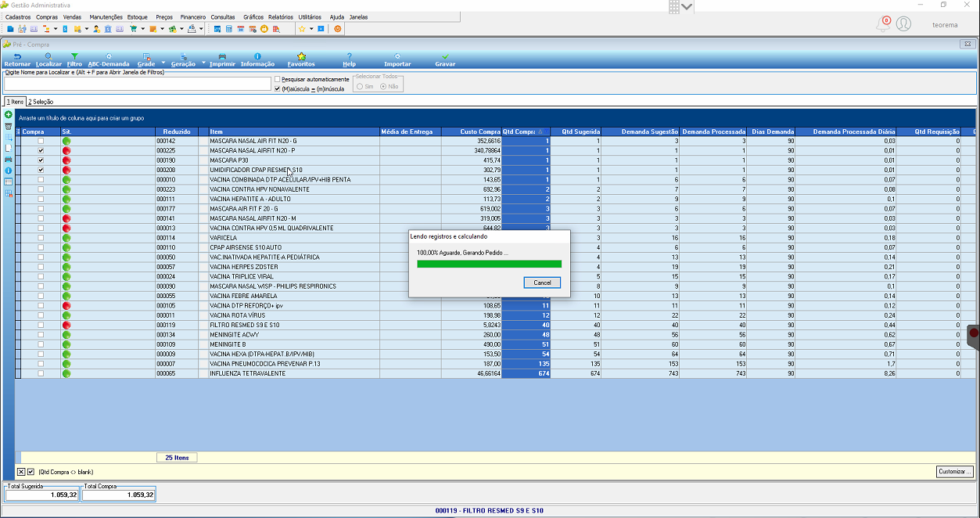Open the Favoritos star button

(301, 59)
